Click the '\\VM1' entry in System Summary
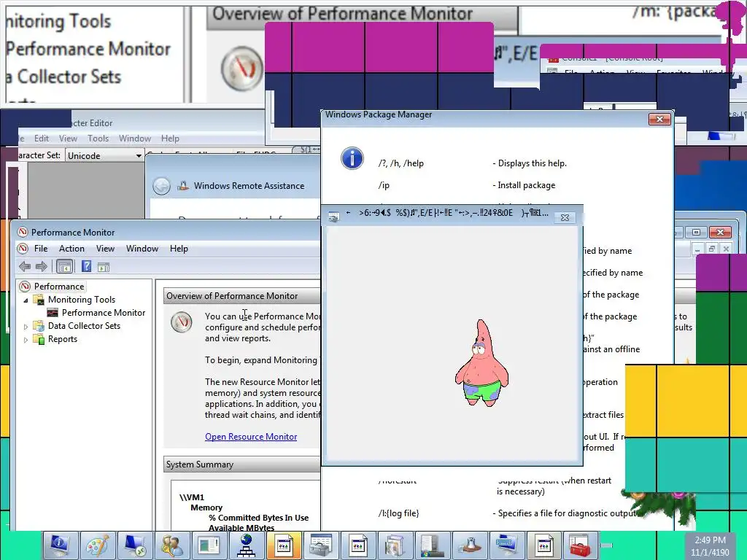Image resolution: width=747 pixels, height=560 pixels. [192, 497]
